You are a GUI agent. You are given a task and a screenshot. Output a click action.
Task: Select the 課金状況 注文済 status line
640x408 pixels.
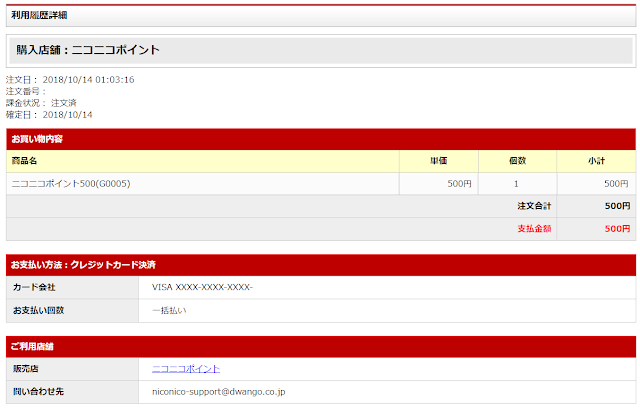(x=41, y=103)
